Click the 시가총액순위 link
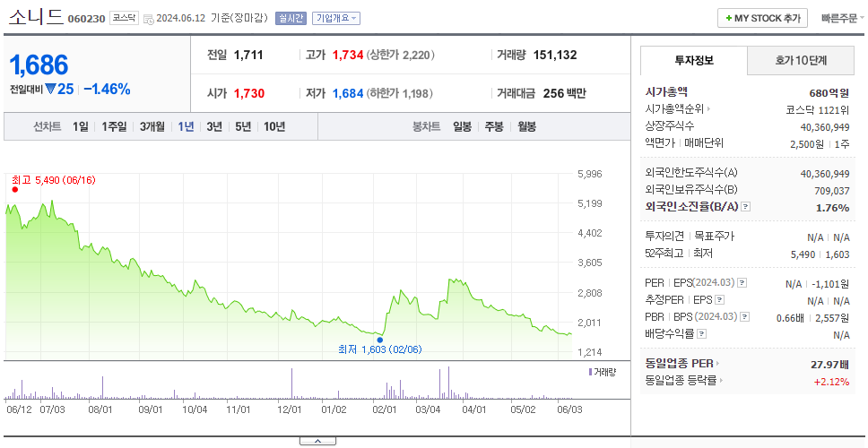The height and width of the screenshot is (448, 868). (674, 109)
